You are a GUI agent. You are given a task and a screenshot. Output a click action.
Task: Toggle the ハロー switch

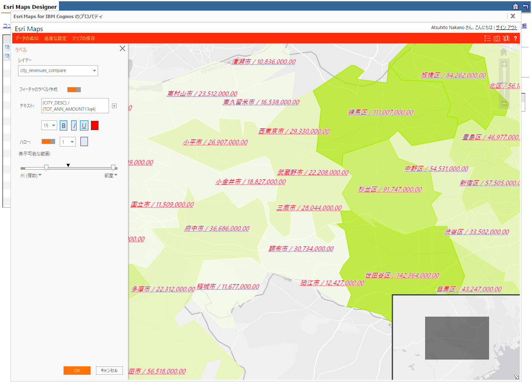[x=48, y=141]
